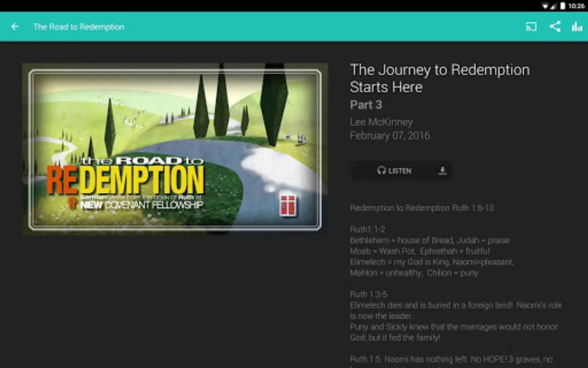Image resolution: width=588 pixels, height=368 pixels.
Task: Select the 'Part 3' label
Action: 366,105
